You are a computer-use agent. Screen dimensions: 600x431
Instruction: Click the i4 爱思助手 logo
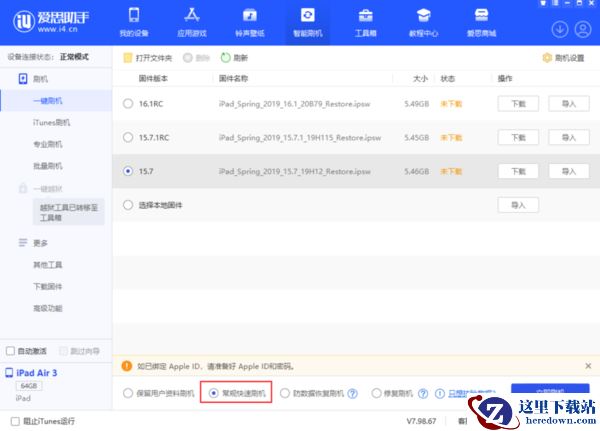click(x=51, y=21)
